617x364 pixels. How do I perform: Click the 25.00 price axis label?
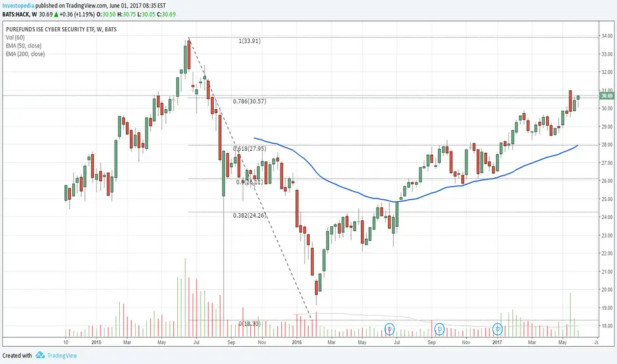(607, 199)
